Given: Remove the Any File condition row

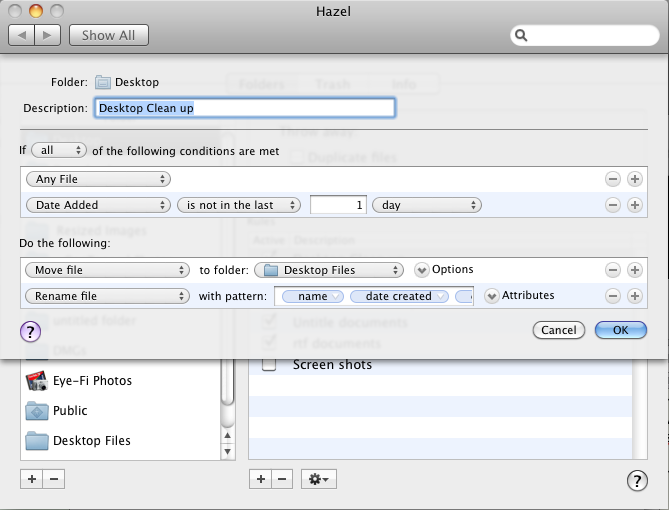Looking at the screenshot, I should coord(612,179).
